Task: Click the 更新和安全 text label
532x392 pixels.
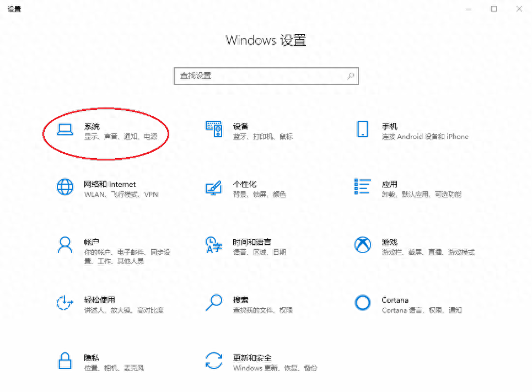Action: pos(252,358)
